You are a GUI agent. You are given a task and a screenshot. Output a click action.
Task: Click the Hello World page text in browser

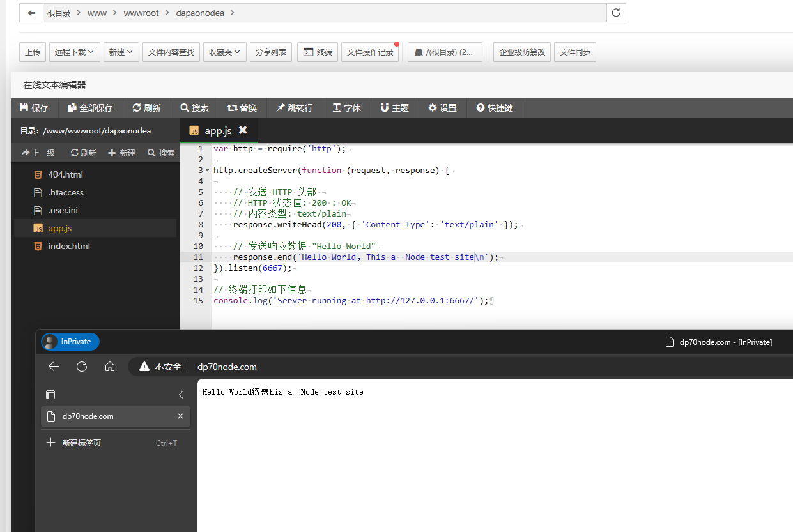pos(283,392)
